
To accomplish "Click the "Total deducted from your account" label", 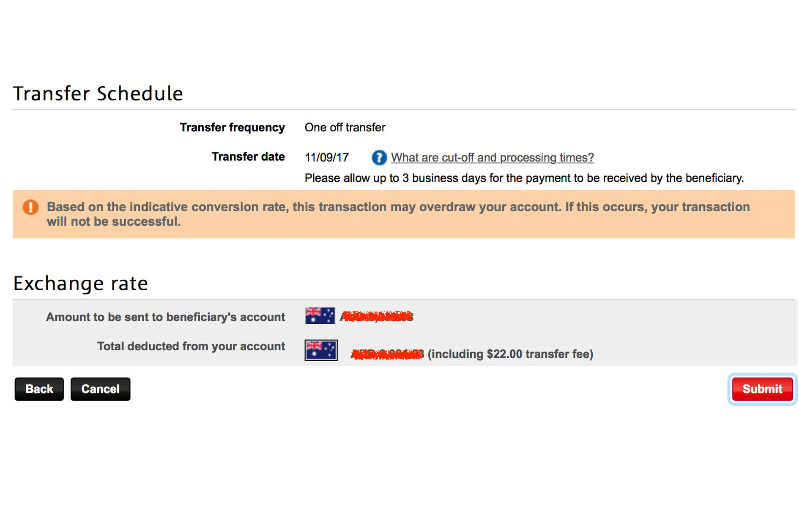I will coord(191,346).
